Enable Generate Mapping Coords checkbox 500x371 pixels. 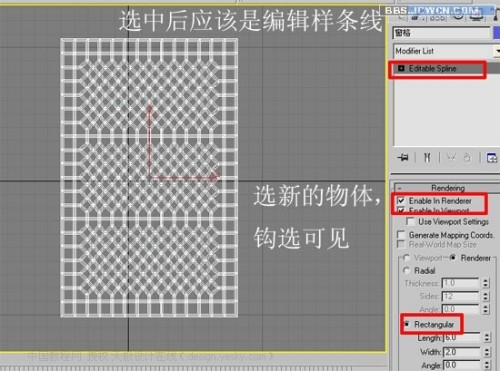tap(401, 235)
